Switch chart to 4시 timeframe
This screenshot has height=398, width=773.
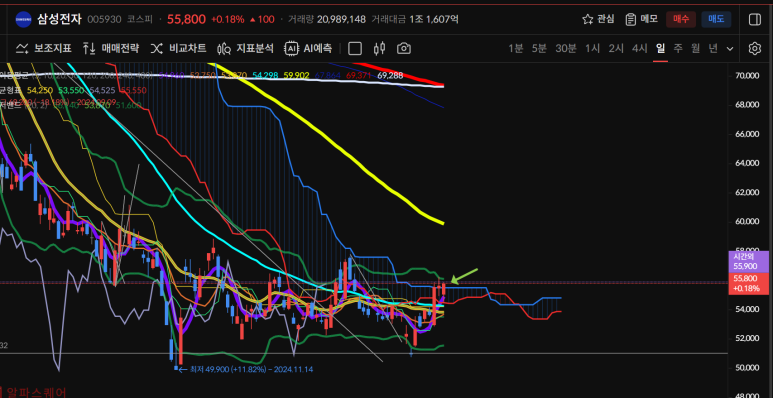(640, 48)
